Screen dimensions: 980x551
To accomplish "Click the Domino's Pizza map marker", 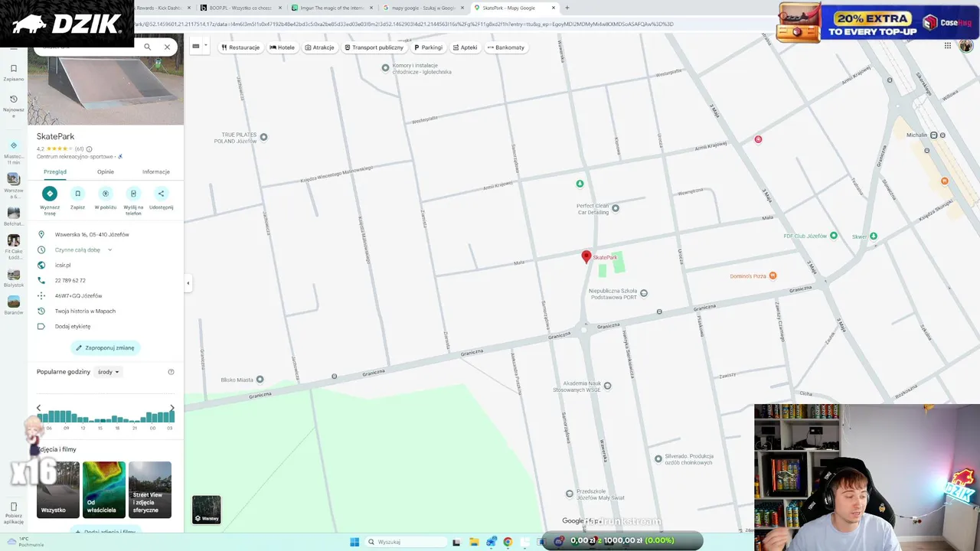I will [x=773, y=275].
